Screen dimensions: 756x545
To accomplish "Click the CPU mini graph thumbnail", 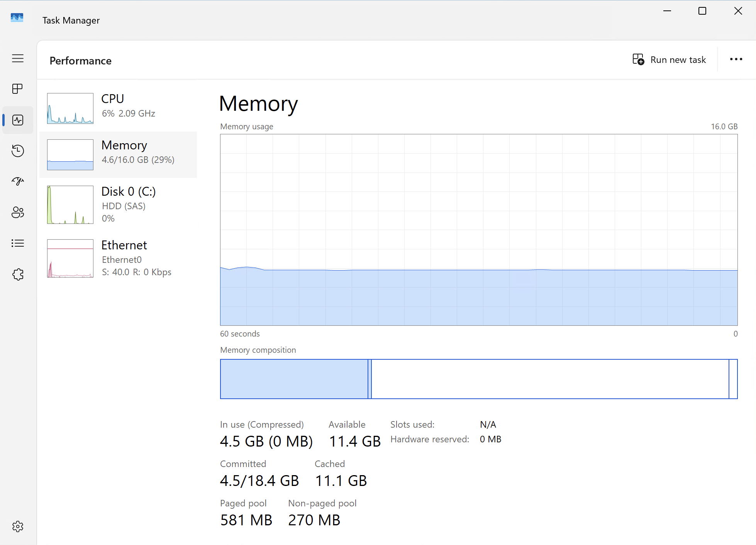I will (70, 108).
